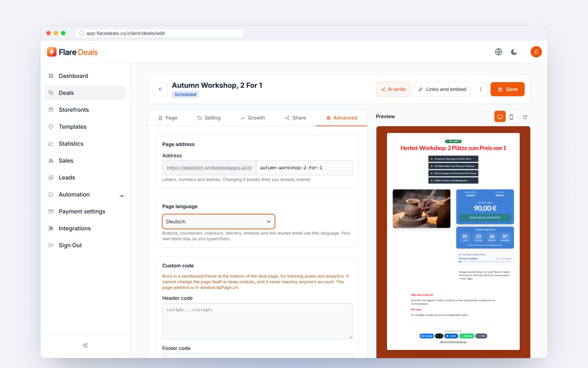Click the 90,00 € offer price in preview
Image resolution: width=588 pixels, height=368 pixels.
[485, 208]
